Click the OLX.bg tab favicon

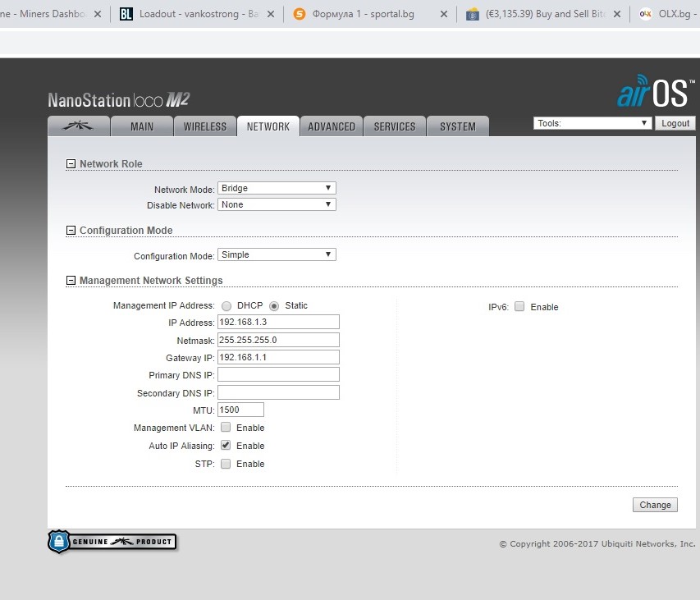(645, 14)
